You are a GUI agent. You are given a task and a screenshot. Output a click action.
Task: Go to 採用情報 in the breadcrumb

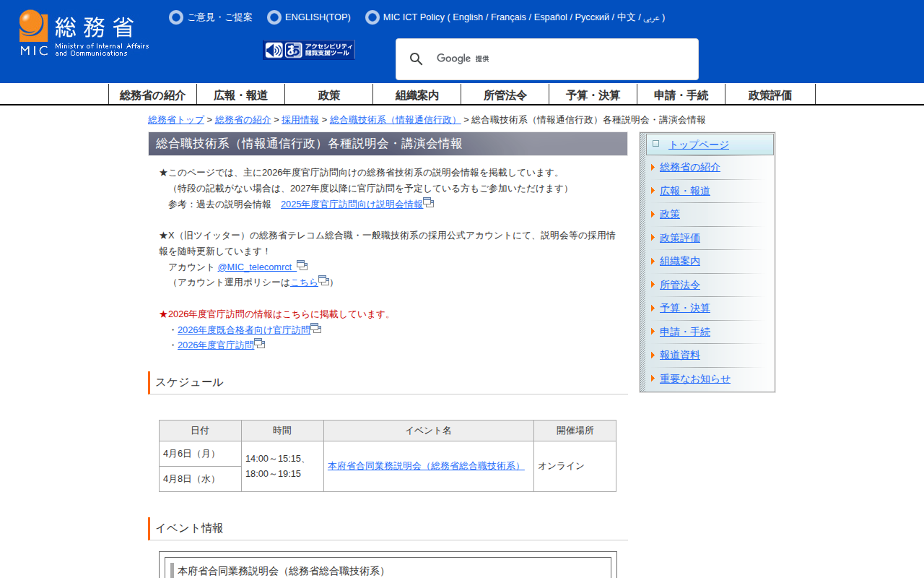(x=300, y=120)
